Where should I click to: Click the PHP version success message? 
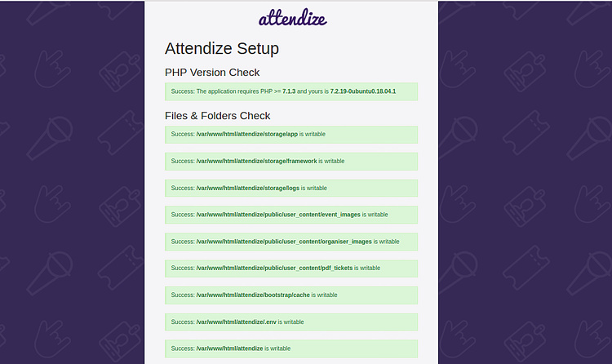pyautogui.click(x=290, y=91)
